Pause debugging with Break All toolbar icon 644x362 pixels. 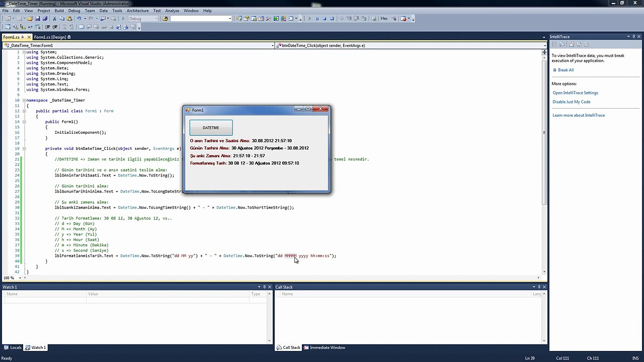pos(317,19)
